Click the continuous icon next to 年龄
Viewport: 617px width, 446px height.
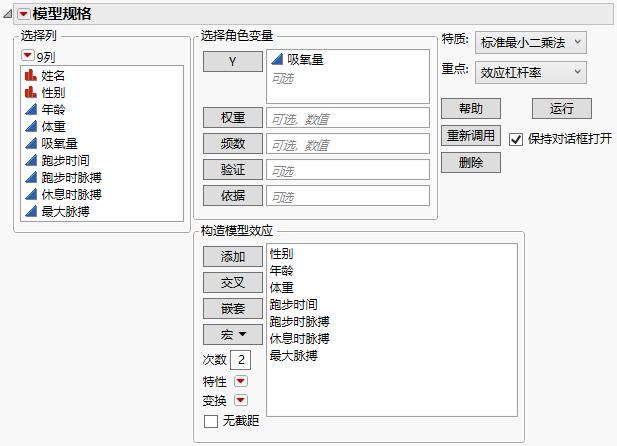(x=31, y=109)
